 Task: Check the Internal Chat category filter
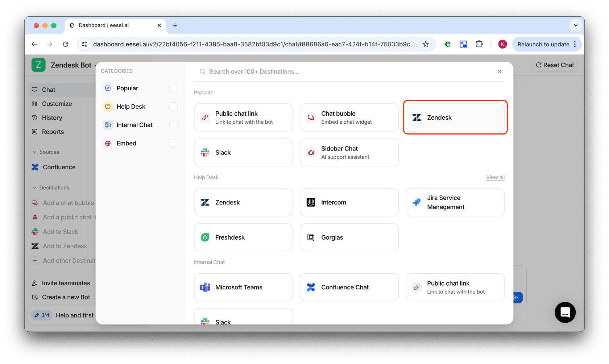coord(173,125)
